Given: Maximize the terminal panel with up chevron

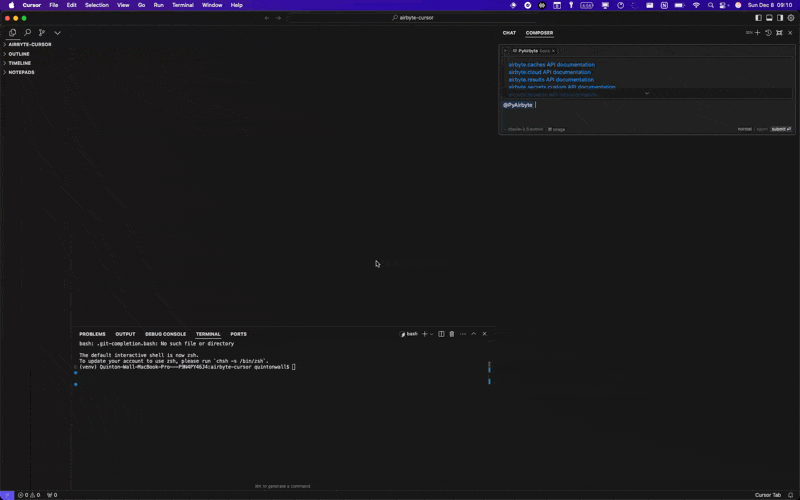Looking at the screenshot, I should [473, 334].
